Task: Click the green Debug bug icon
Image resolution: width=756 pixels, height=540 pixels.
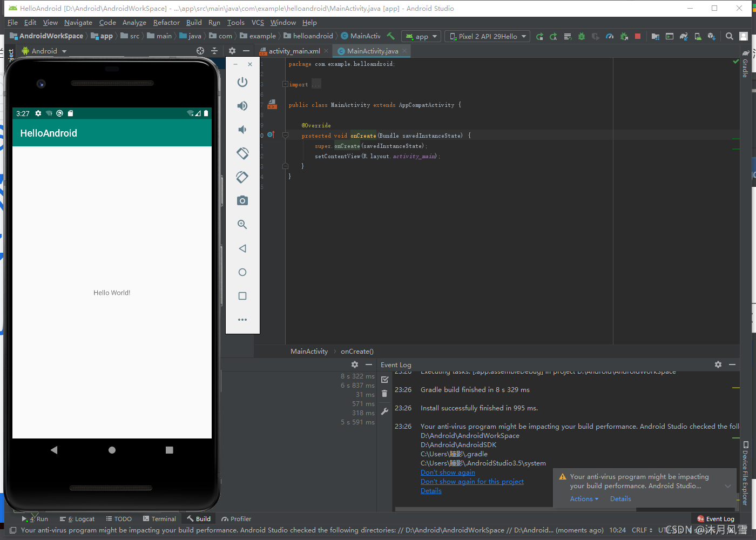Action: click(x=582, y=36)
